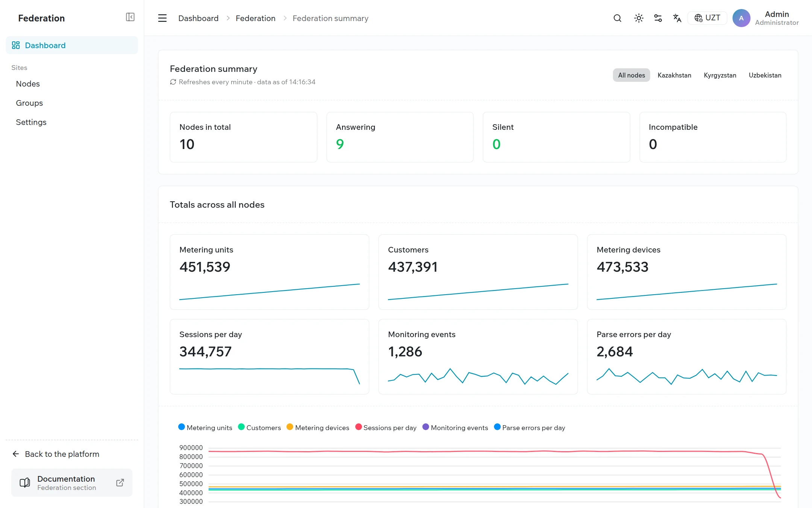
Task: Click the Sessions per day value 344,757
Action: [x=206, y=351]
